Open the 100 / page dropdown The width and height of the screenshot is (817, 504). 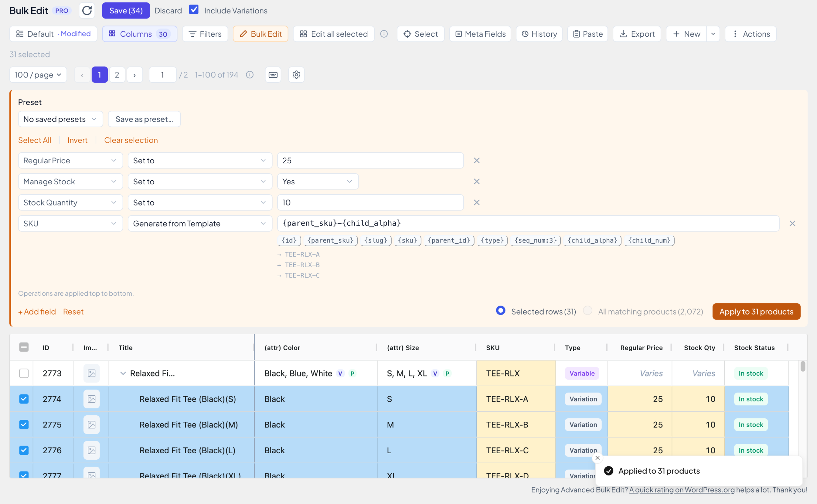click(x=38, y=75)
